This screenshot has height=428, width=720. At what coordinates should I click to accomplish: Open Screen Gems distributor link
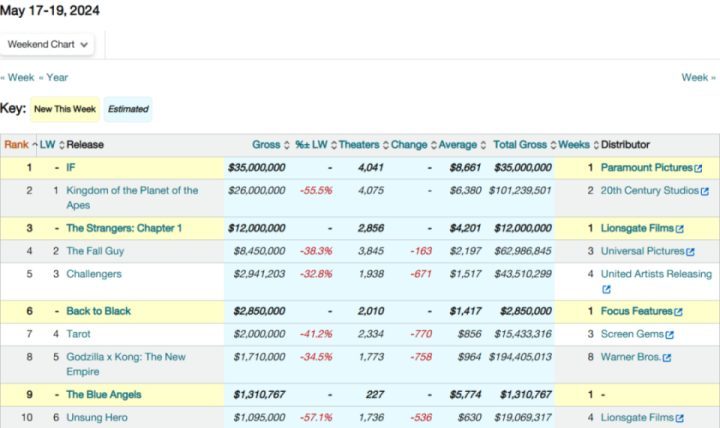(632, 334)
